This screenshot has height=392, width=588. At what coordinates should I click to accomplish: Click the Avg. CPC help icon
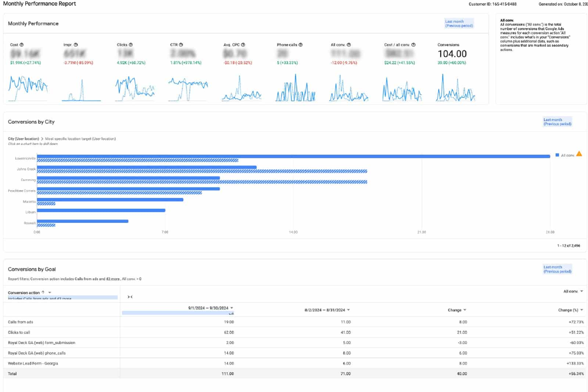point(243,45)
